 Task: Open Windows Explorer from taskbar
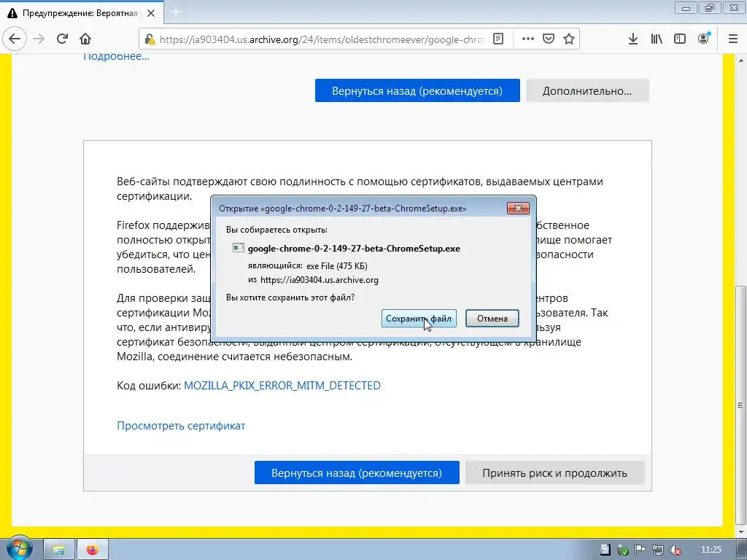tap(58, 550)
